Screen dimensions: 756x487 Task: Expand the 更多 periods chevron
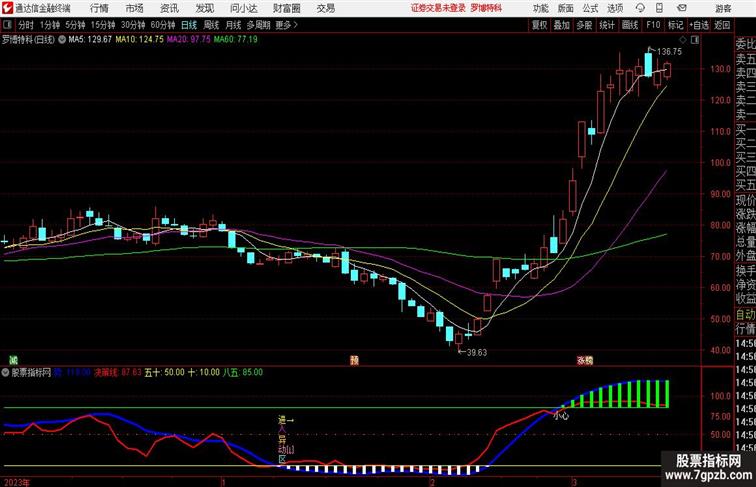tap(296, 25)
